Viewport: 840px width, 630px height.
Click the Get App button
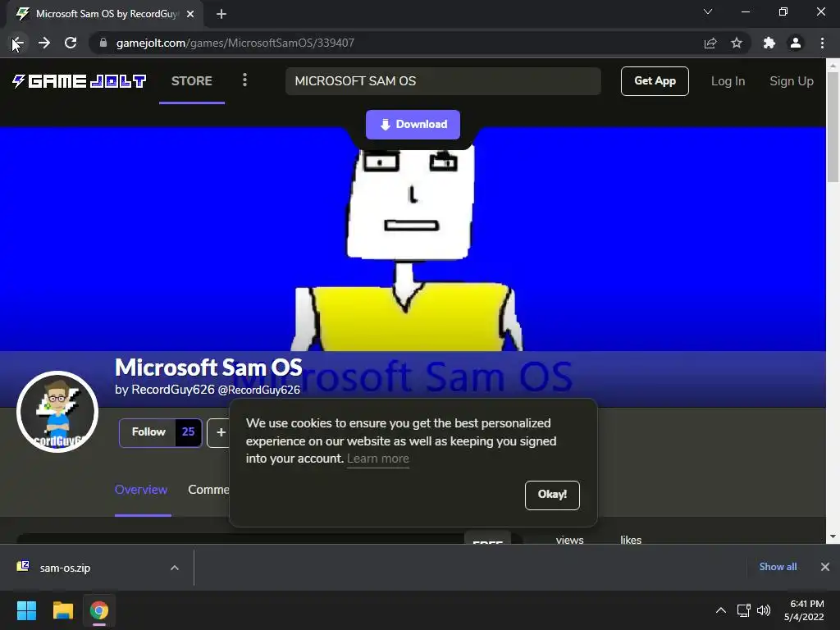655,81
